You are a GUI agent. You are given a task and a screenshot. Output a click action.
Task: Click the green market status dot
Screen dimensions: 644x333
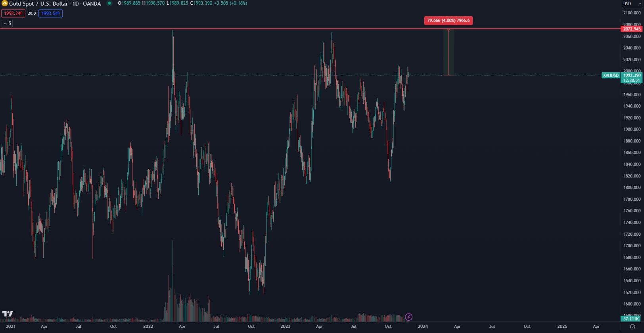point(109,4)
